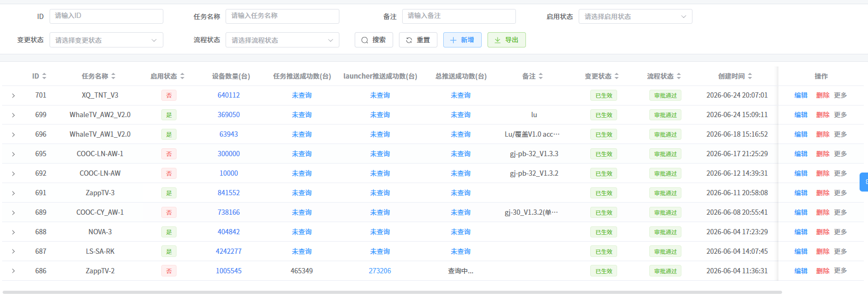This screenshot has width=868, height=296.
Task: Click timestamp 2026-06-04 14:07:45
Action: (737, 252)
